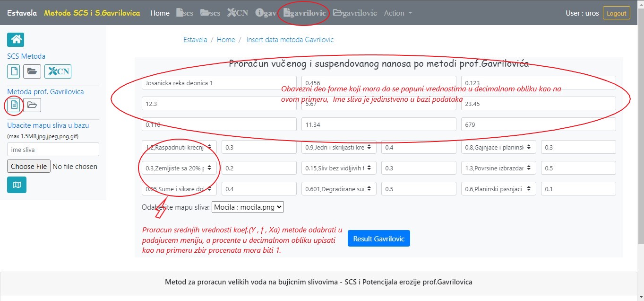Image resolution: width=644 pixels, height=301 pixels.
Task: Open the 0.9,Jedri i skriljasti dropdown
Action: point(339,147)
